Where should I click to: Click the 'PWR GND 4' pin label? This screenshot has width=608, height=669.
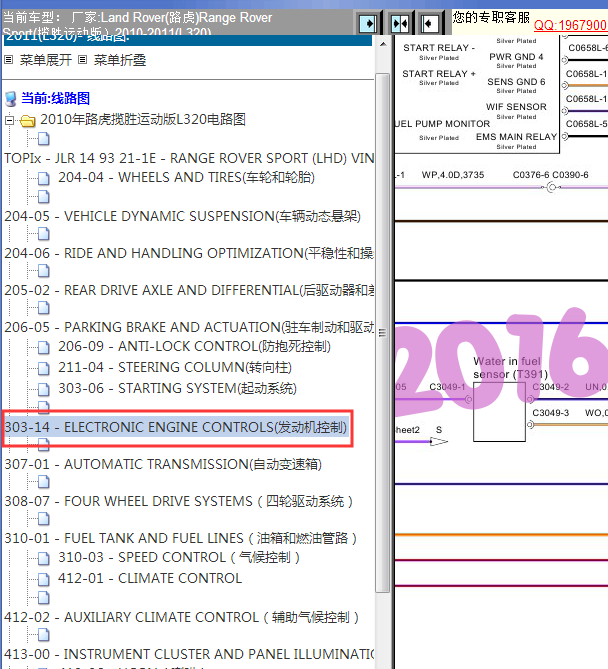pos(516,57)
